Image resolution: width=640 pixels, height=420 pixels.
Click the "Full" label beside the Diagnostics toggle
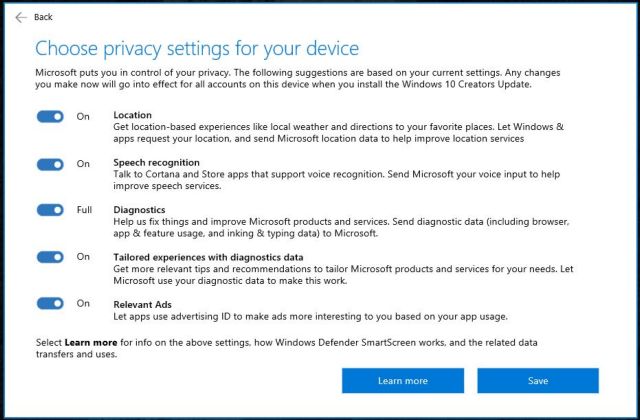[85, 210]
